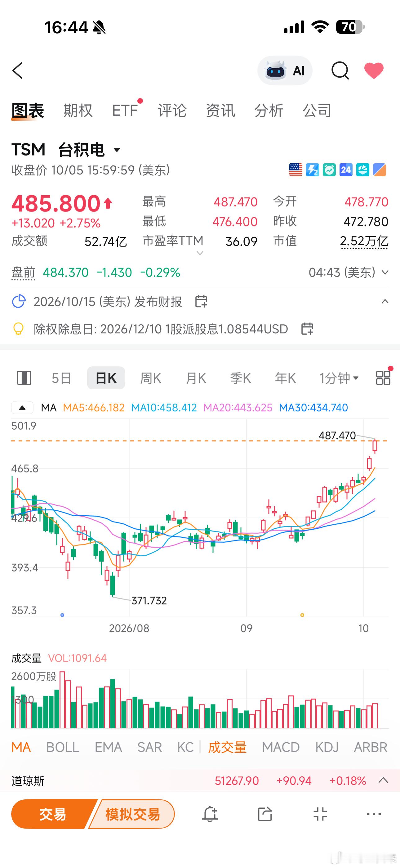Tap the price alert bell icon
The height and width of the screenshot is (868, 400).
coord(210,814)
